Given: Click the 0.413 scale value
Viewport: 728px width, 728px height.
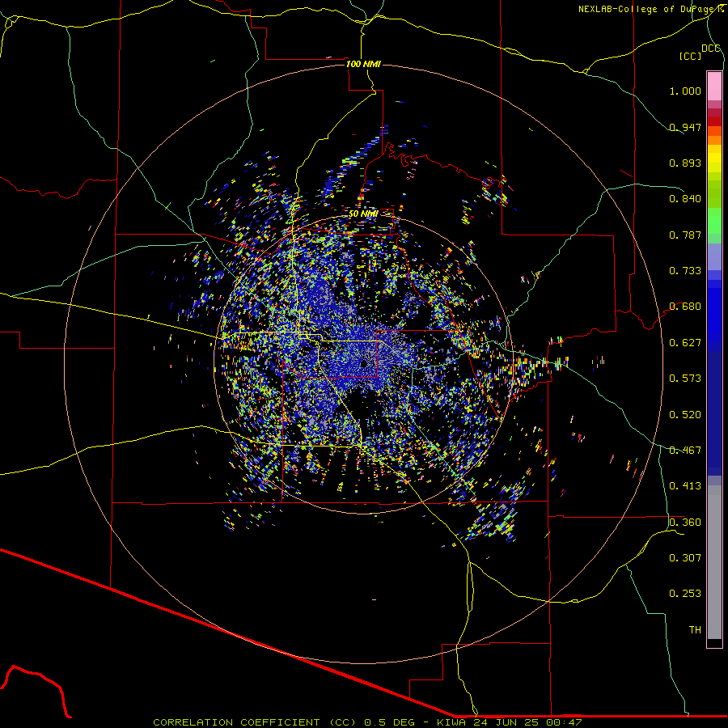Looking at the screenshot, I should click(x=685, y=486).
